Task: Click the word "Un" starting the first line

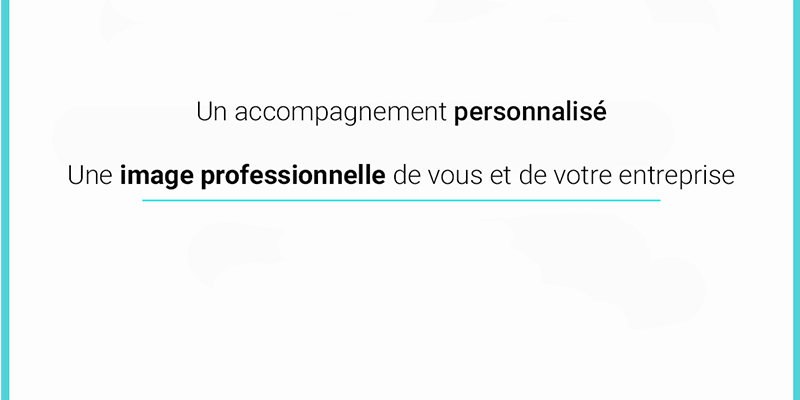Action: [x=212, y=112]
